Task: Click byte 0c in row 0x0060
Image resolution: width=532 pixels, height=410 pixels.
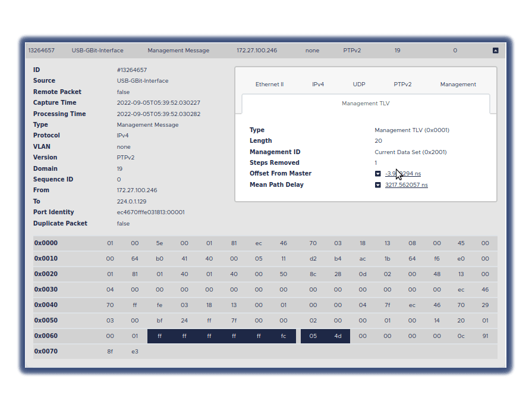Action: pos(461,336)
